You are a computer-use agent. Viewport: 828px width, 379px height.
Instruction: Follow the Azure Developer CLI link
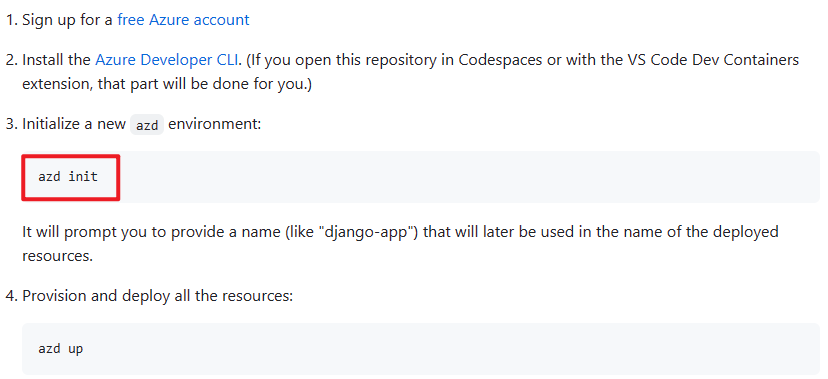coord(168,60)
